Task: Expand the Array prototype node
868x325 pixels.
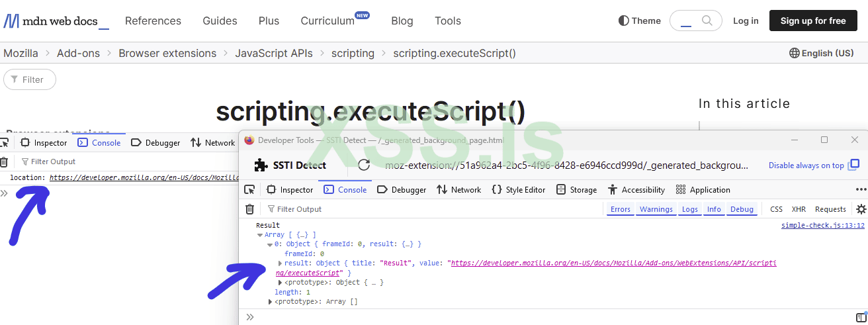Action: click(x=270, y=302)
